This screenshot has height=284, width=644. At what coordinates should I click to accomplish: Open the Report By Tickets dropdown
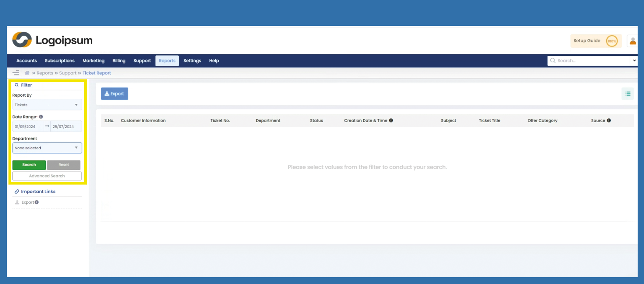pyautogui.click(x=47, y=105)
